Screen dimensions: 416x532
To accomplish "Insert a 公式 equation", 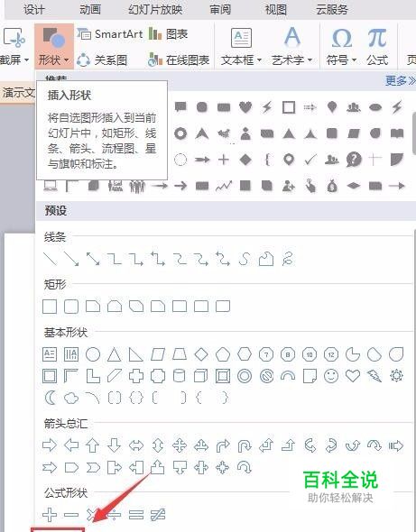I will (x=377, y=47).
